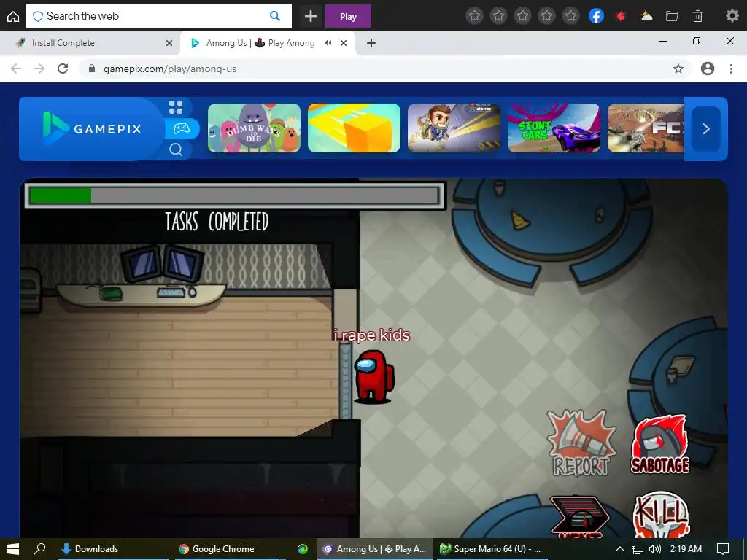The image size is (747, 560).
Task: Expand games carousel with right chevron
Action: (x=706, y=128)
